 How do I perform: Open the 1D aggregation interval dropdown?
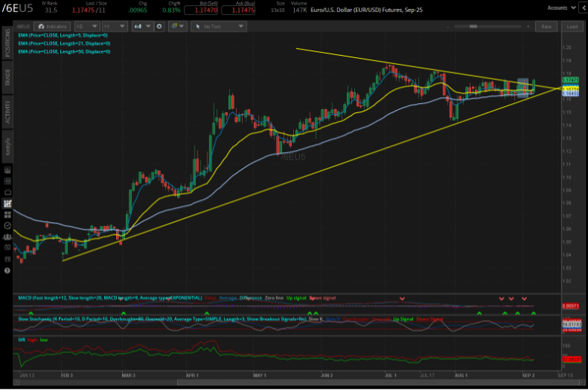87,26
